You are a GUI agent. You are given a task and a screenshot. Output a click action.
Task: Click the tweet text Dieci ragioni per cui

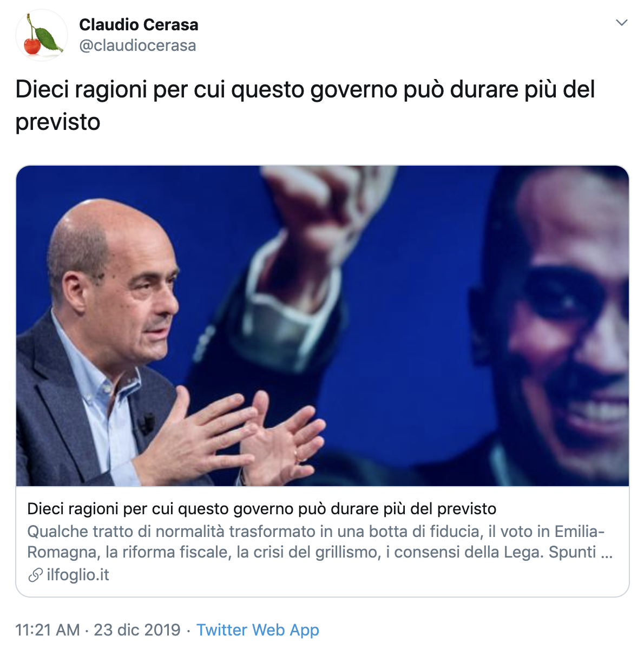tap(305, 106)
